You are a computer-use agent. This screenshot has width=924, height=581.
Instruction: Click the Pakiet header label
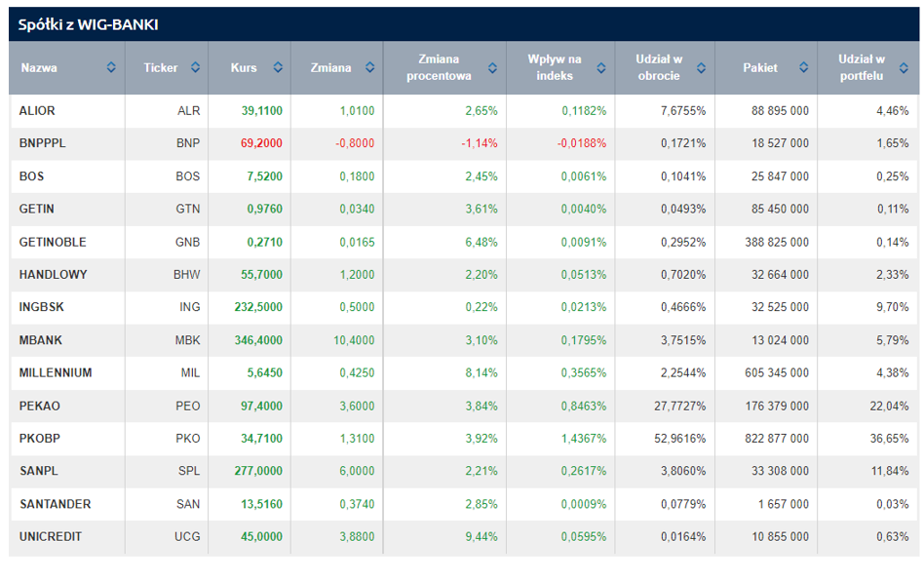tap(759, 68)
